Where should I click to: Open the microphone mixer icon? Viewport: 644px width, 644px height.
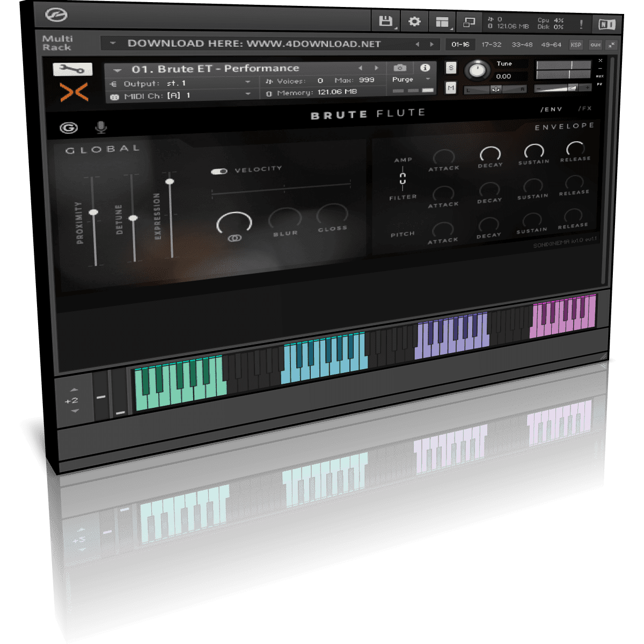click(x=101, y=127)
